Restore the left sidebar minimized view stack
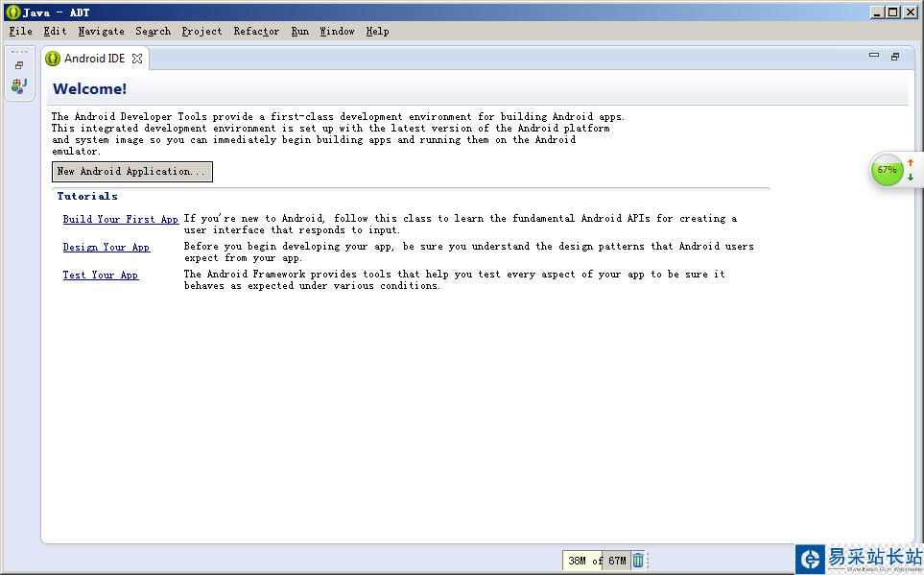 click(x=19, y=65)
